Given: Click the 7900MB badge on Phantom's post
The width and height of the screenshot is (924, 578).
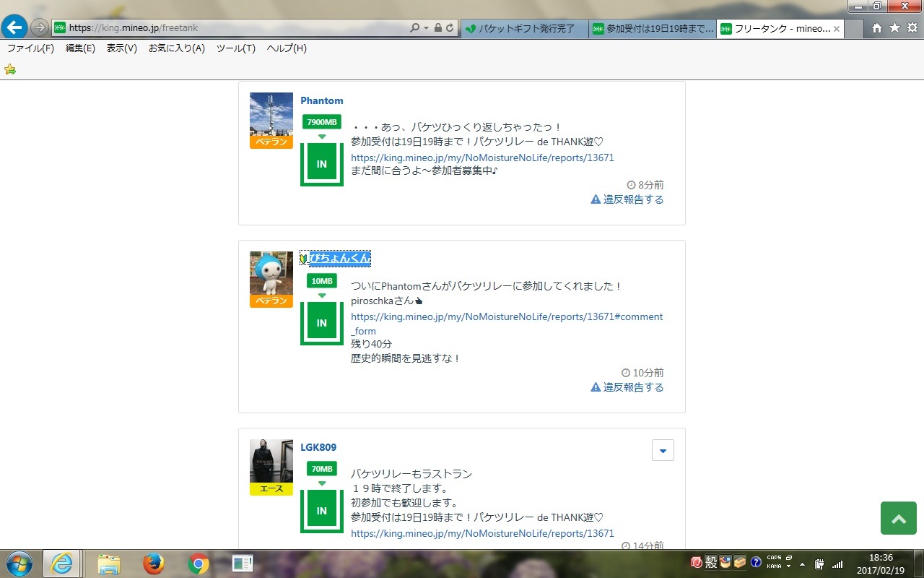Looking at the screenshot, I should (322, 122).
